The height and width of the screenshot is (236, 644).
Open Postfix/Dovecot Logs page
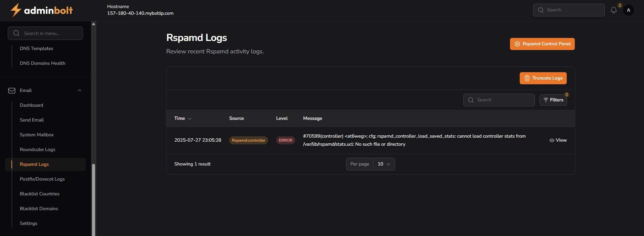point(42,179)
